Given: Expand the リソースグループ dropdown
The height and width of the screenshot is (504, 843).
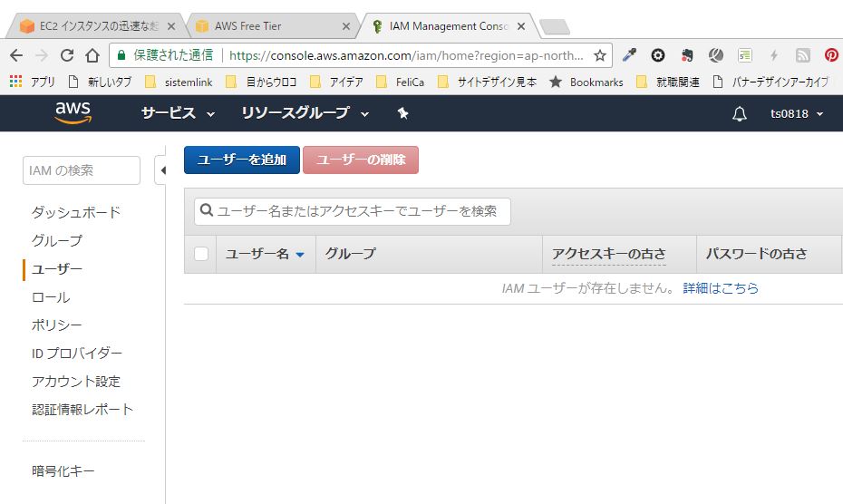Looking at the screenshot, I should [305, 113].
